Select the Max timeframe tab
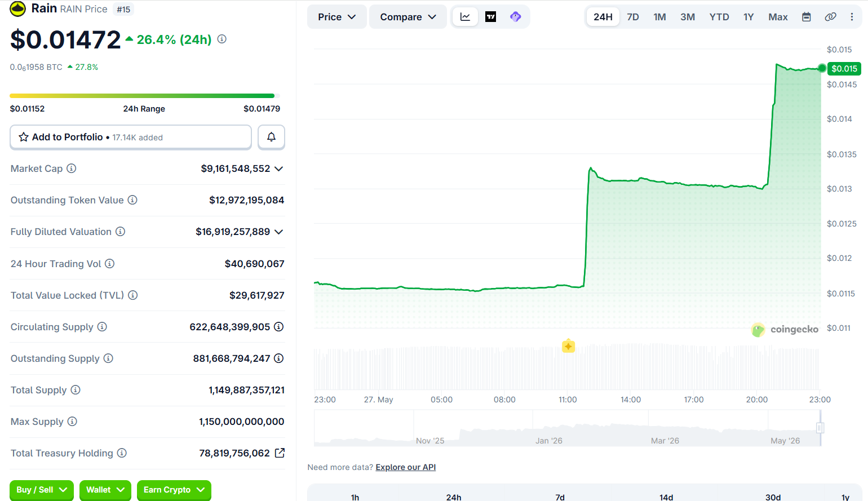The image size is (868, 501). (x=778, y=17)
